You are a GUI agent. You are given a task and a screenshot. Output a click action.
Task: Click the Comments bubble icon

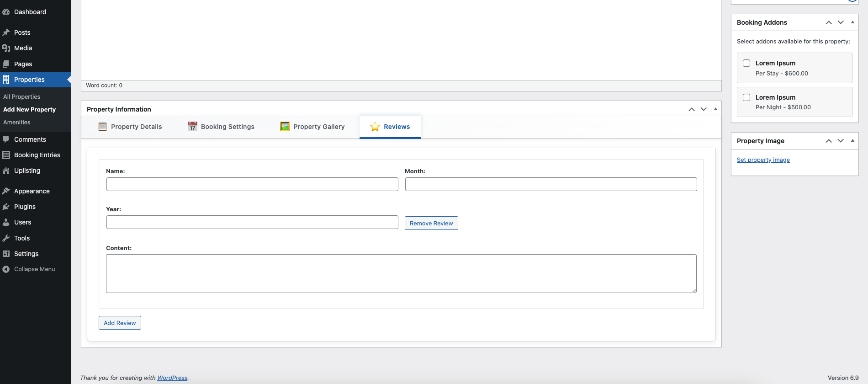tap(6, 139)
